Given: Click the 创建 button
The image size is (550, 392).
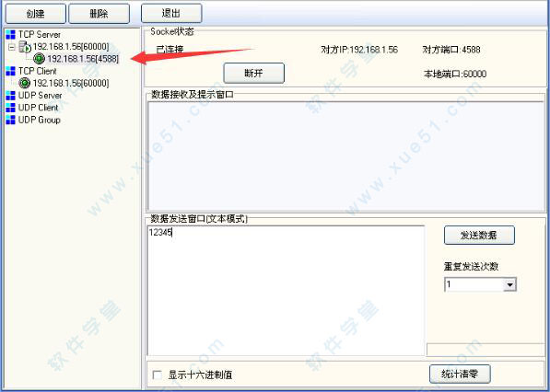Looking at the screenshot, I should [35, 14].
